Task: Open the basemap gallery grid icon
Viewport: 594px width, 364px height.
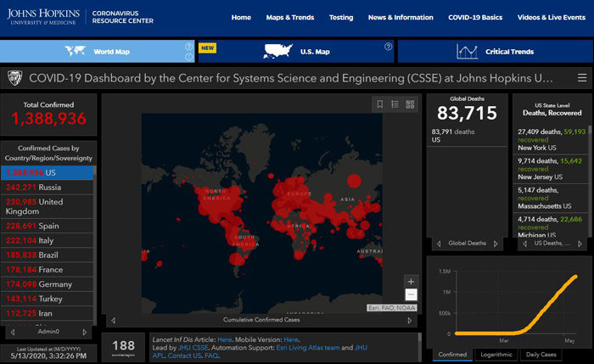Action: click(x=410, y=104)
